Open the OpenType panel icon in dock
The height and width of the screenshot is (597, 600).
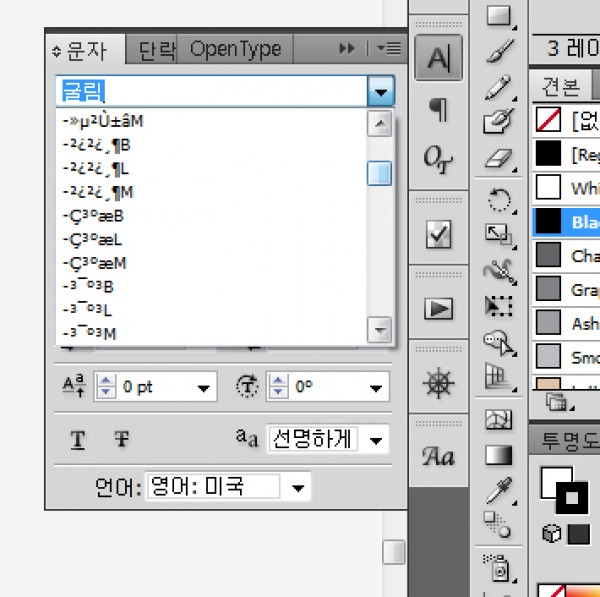pos(439,158)
